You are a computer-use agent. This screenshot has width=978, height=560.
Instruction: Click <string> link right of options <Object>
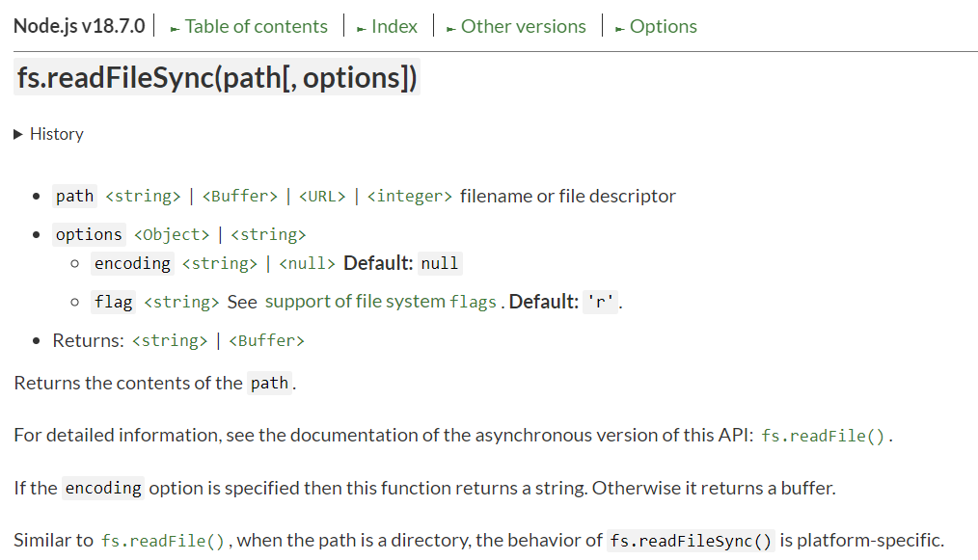coord(268,235)
